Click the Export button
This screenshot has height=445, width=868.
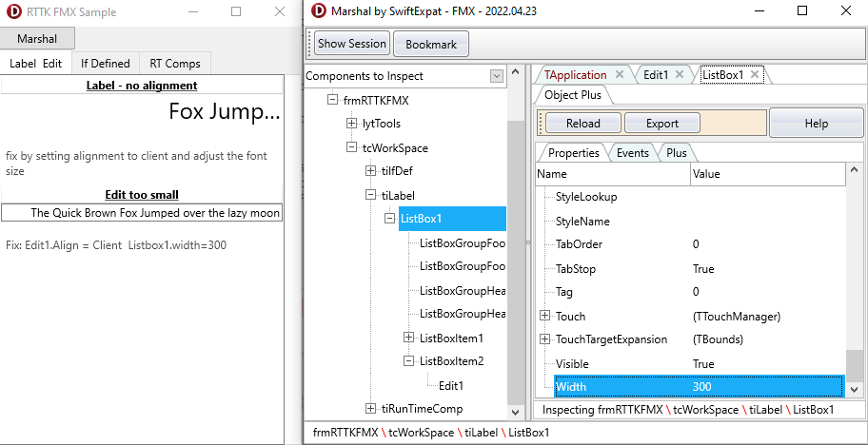pyautogui.click(x=661, y=124)
